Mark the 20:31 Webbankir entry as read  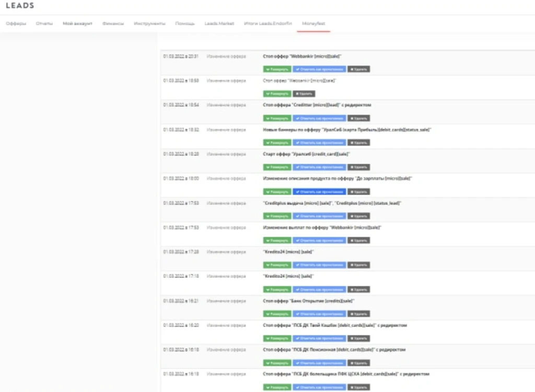(x=319, y=70)
